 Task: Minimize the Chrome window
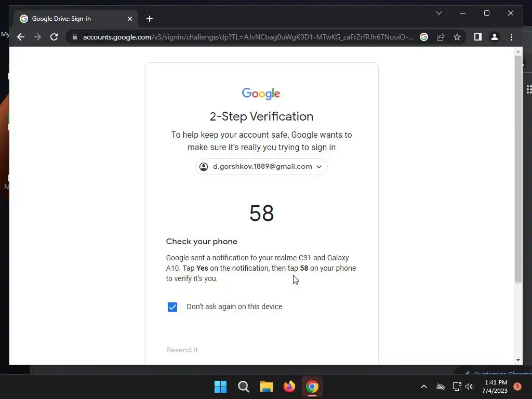click(x=463, y=13)
